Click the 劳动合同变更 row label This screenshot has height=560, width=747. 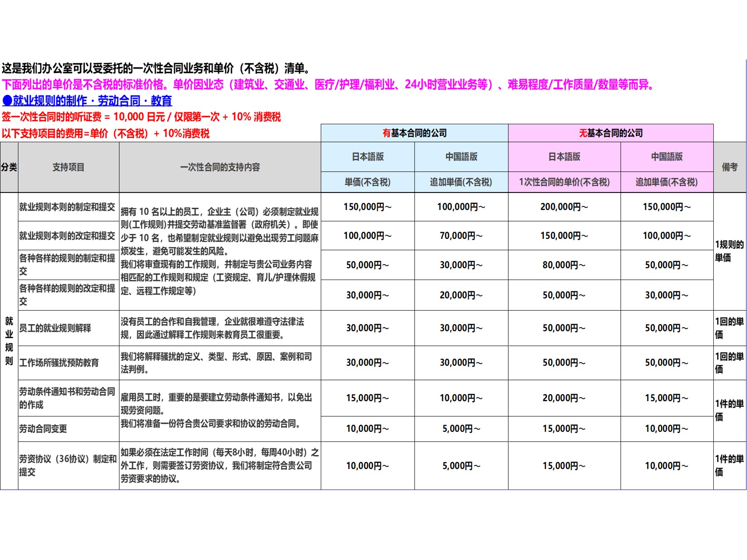pos(43,429)
